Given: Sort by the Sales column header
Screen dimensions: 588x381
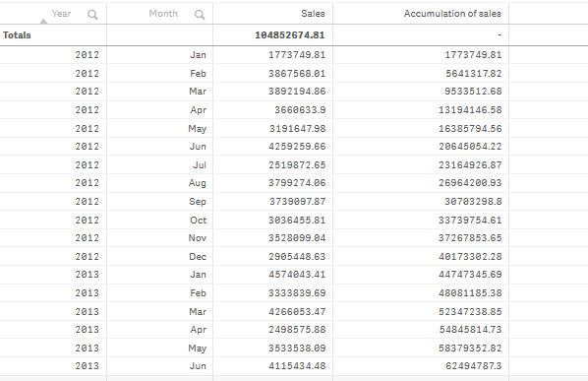Looking at the screenshot, I should coord(313,14).
